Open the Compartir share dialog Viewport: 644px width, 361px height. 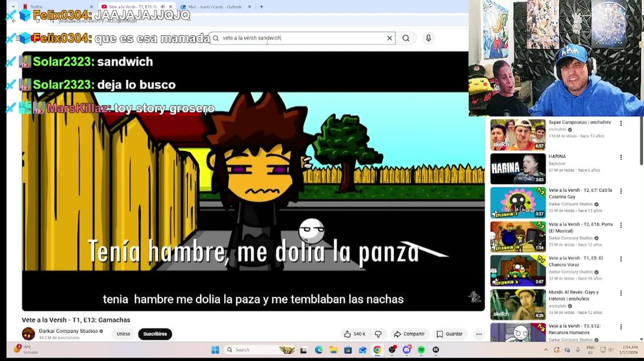click(x=409, y=334)
